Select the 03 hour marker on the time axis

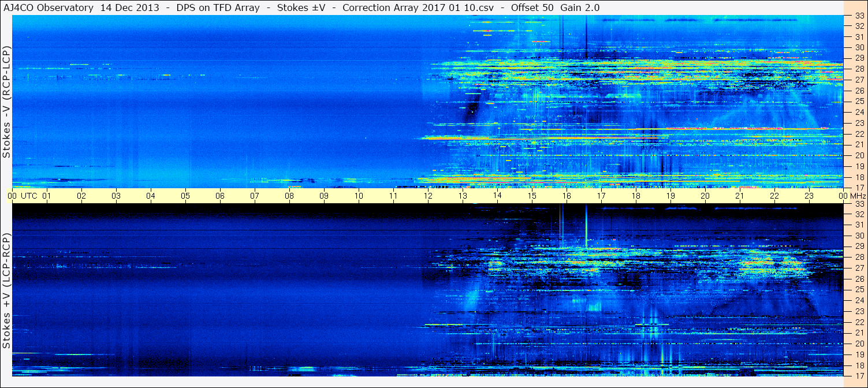pos(116,196)
